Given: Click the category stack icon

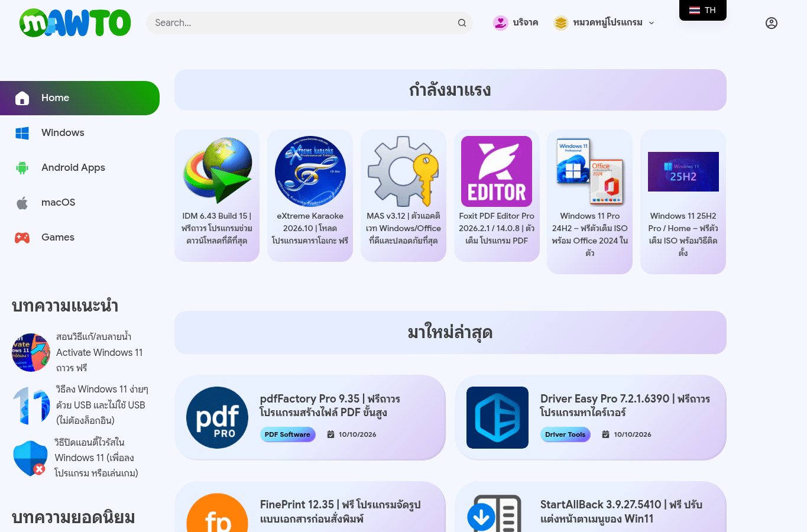Looking at the screenshot, I should 560,23.
